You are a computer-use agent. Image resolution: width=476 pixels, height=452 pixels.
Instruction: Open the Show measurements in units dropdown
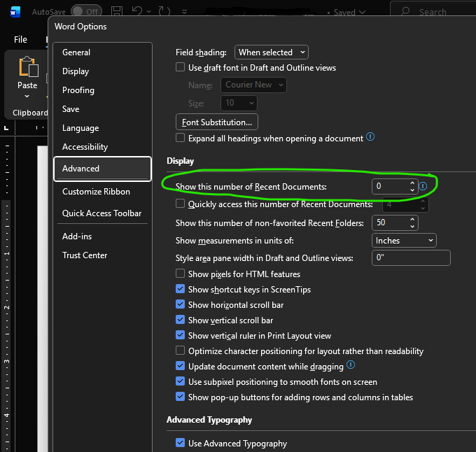pyautogui.click(x=404, y=241)
